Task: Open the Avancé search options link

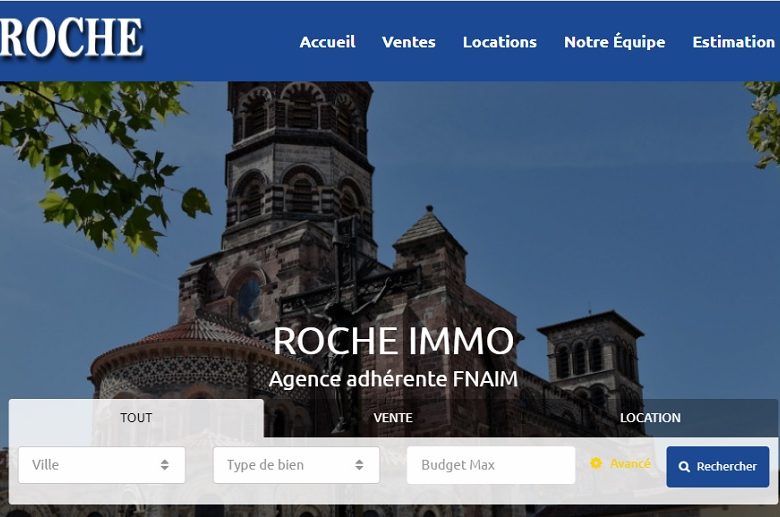Action: (630, 463)
